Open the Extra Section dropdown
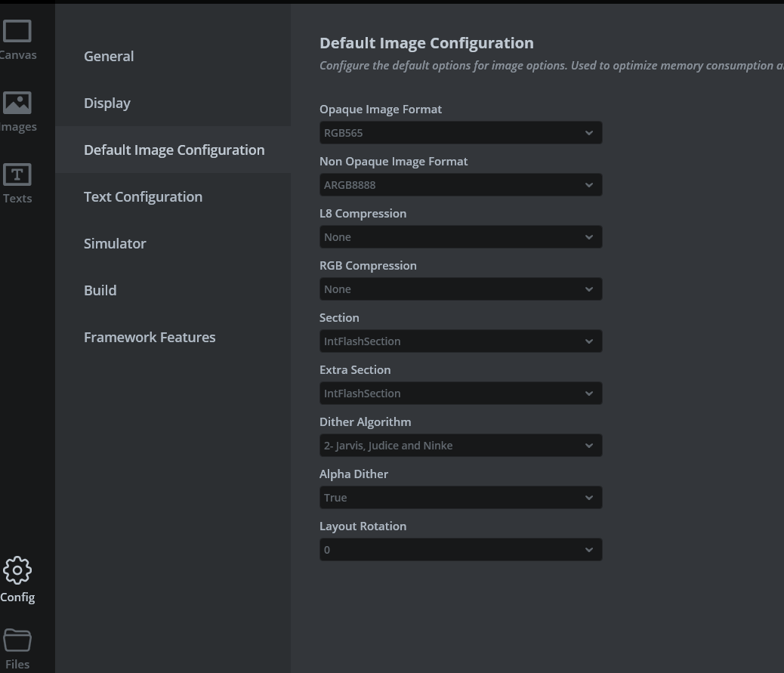Image resolution: width=784 pixels, height=673 pixels. pos(460,394)
